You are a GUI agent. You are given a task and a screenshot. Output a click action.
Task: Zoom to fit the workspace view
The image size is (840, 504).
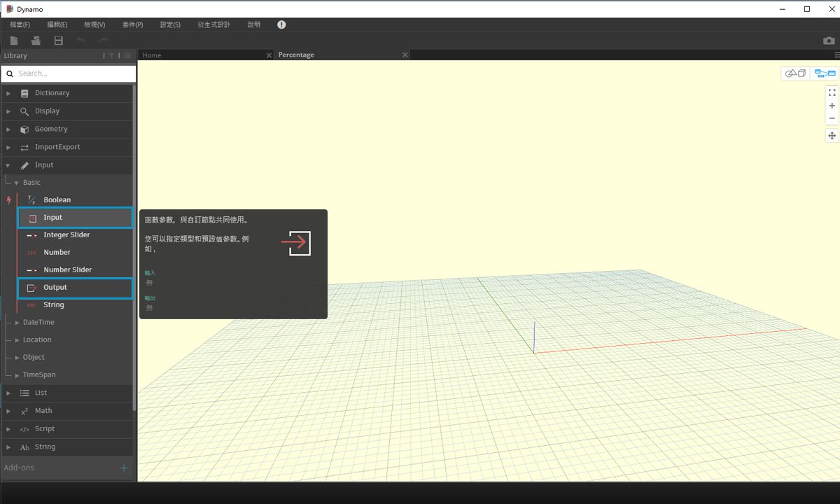click(832, 92)
